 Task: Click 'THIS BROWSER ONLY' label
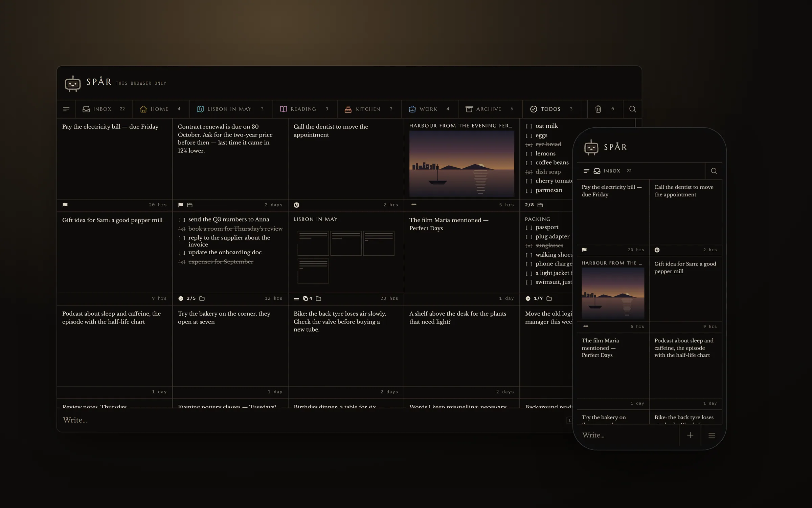click(x=141, y=83)
